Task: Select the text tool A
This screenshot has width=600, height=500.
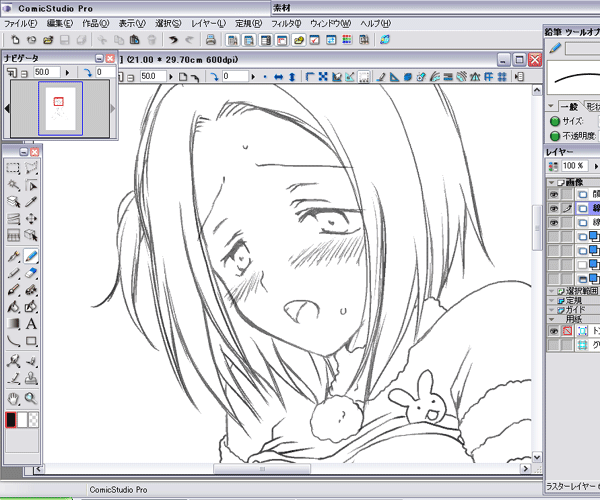Action: pos(31,324)
